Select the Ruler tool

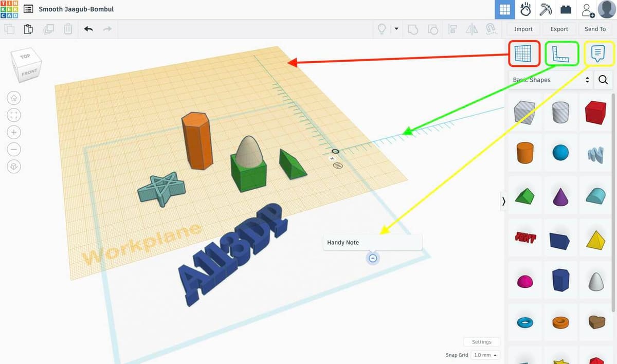click(561, 53)
